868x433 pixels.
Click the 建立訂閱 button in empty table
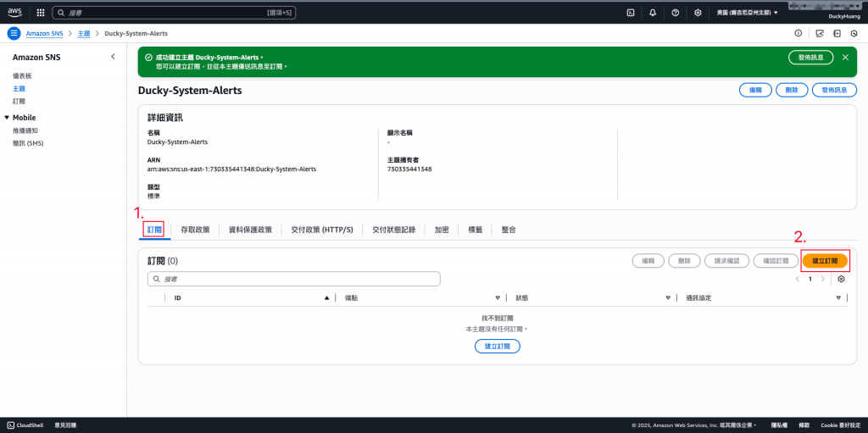coord(498,346)
